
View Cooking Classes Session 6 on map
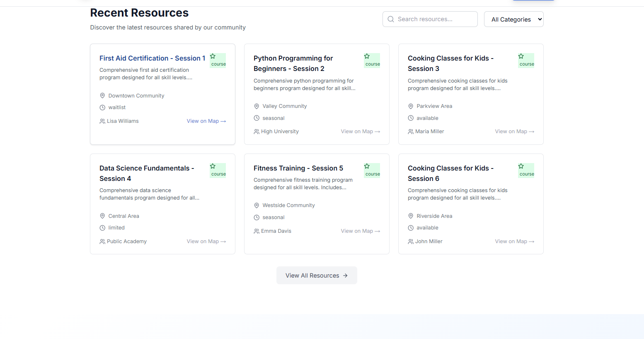point(514,241)
